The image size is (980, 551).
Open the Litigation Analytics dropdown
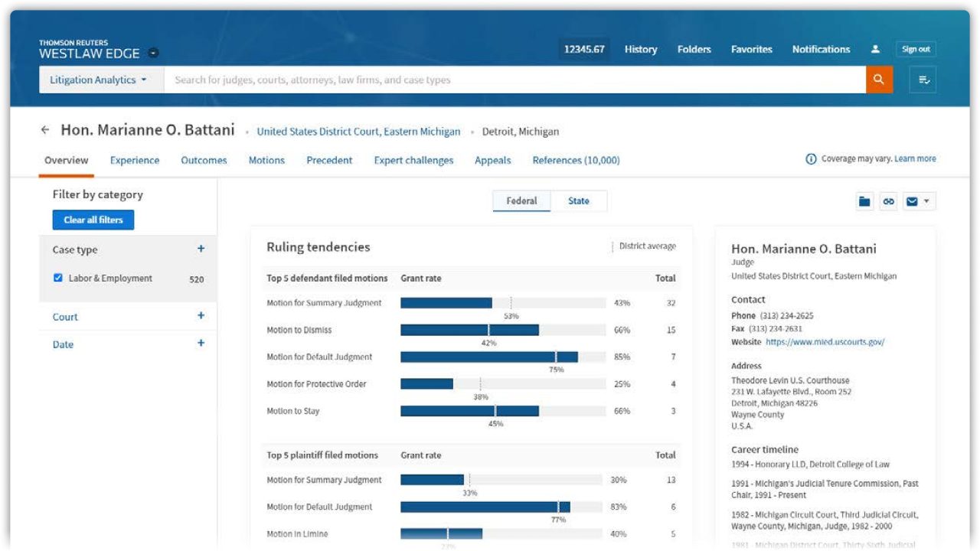(x=100, y=79)
